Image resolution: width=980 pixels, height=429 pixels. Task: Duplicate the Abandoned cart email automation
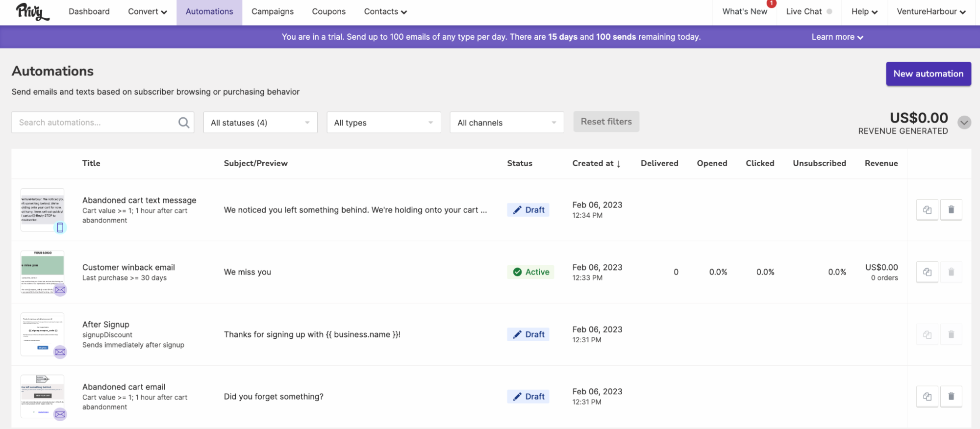pos(927,397)
